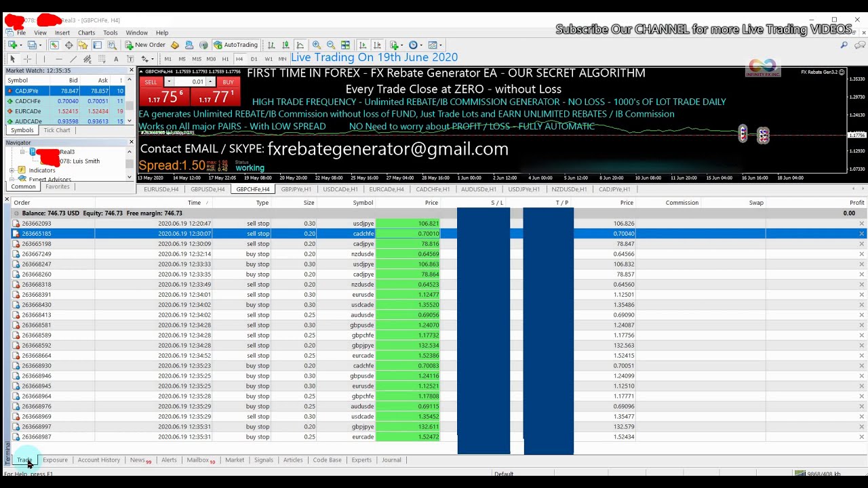The height and width of the screenshot is (488, 868).
Task: Switch timeframe to M15
Action: 197,59
